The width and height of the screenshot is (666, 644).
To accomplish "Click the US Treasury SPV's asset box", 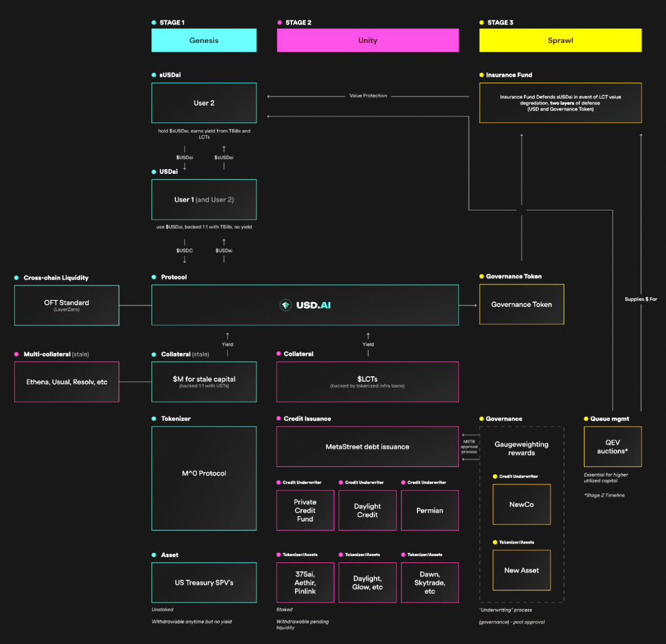I will pyautogui.click(x=204, y=582).
